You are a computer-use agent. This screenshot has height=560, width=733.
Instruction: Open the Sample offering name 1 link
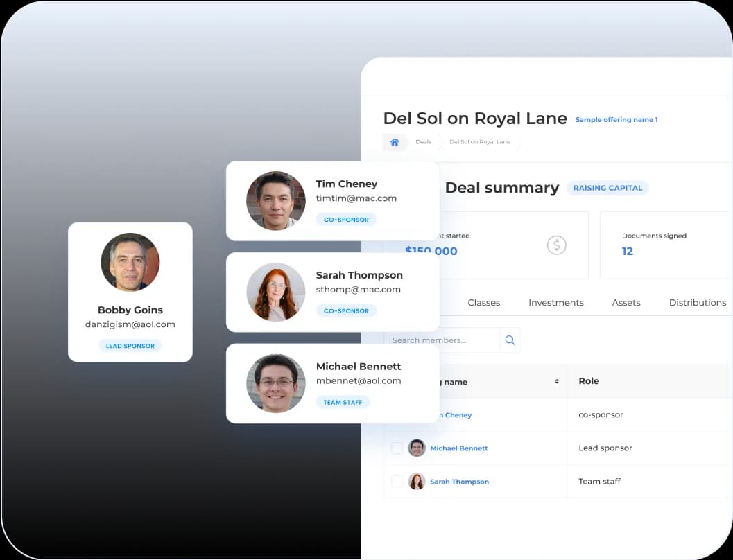click(616, 120)
